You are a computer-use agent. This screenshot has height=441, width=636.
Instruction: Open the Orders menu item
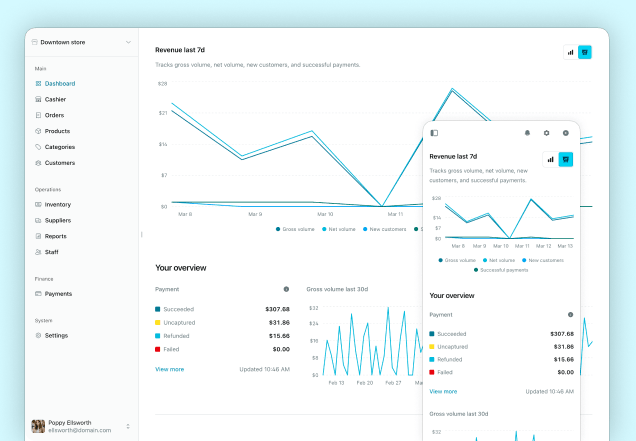click(54, 115)
